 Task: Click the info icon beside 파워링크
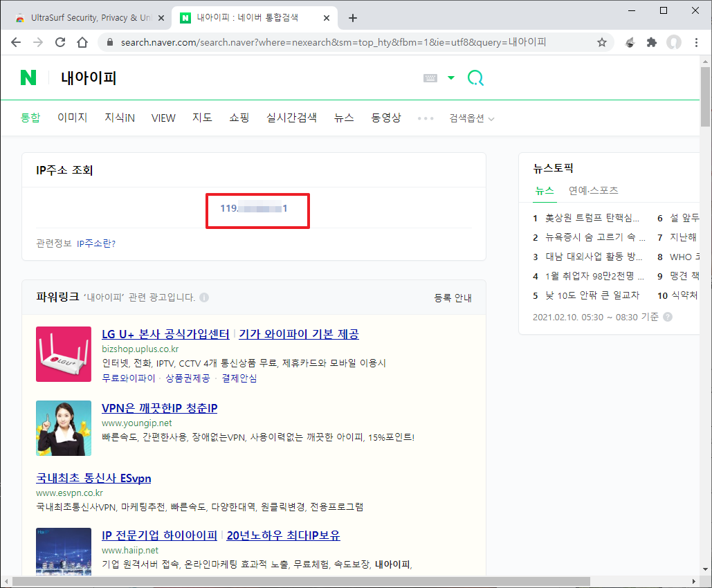pos(204,298)
